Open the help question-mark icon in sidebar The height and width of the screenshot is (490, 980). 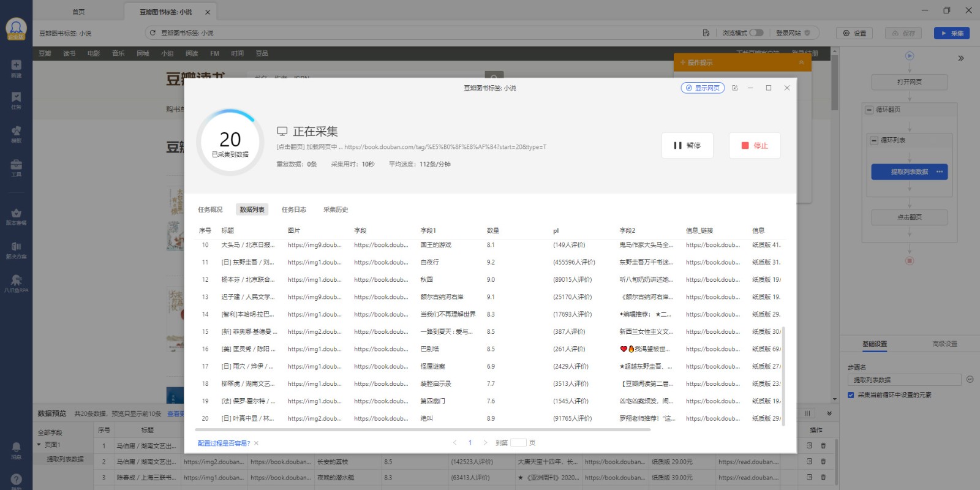coord(16,480)
